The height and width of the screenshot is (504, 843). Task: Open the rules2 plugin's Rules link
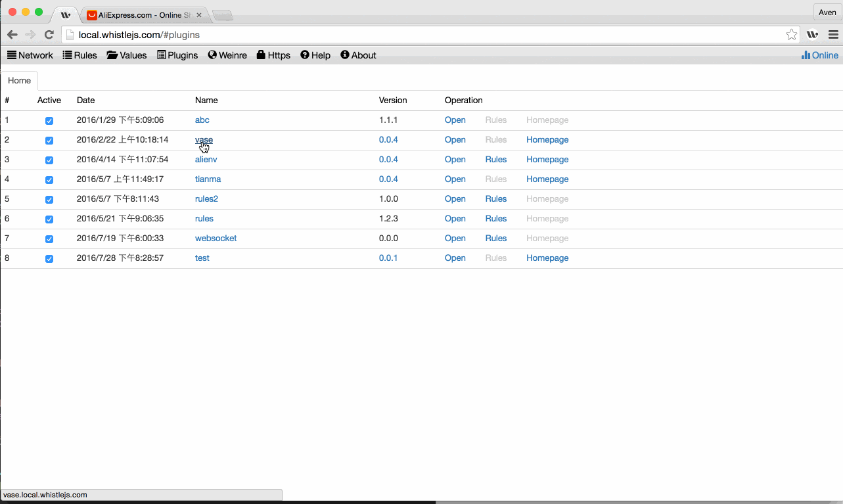pyautogui.click(x=496, y=198)
